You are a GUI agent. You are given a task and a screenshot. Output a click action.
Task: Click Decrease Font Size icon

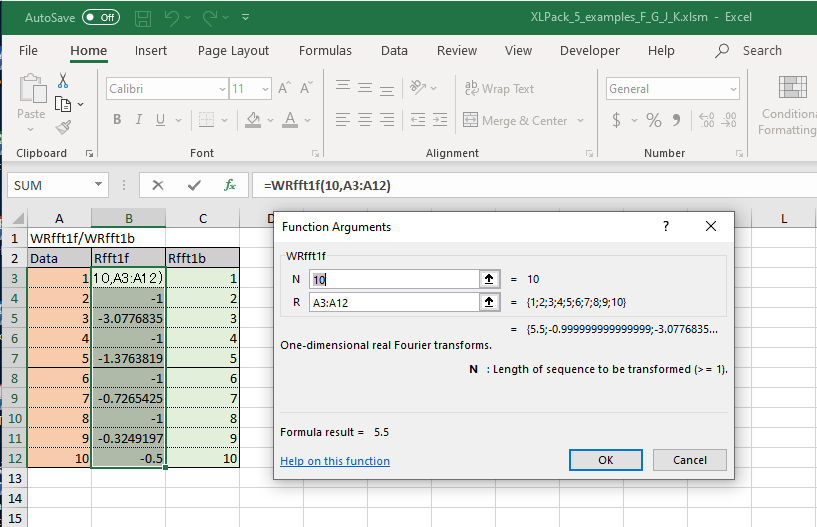306,88
